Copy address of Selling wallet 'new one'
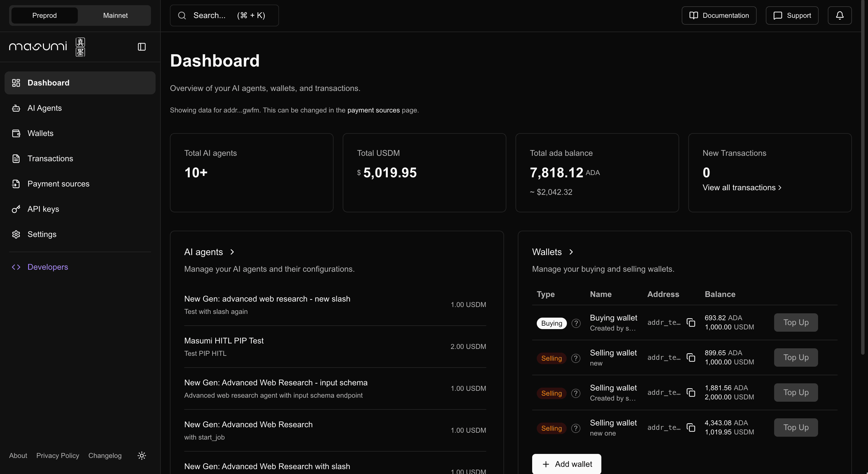 click(x=691, y=428)
